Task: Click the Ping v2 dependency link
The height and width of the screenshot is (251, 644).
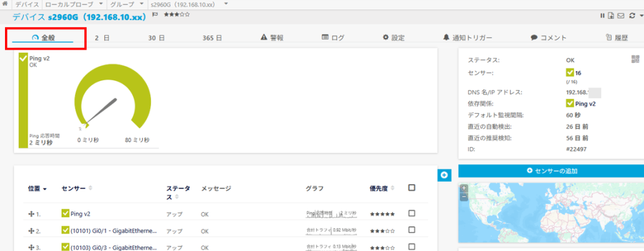Action: pos(586,104)
